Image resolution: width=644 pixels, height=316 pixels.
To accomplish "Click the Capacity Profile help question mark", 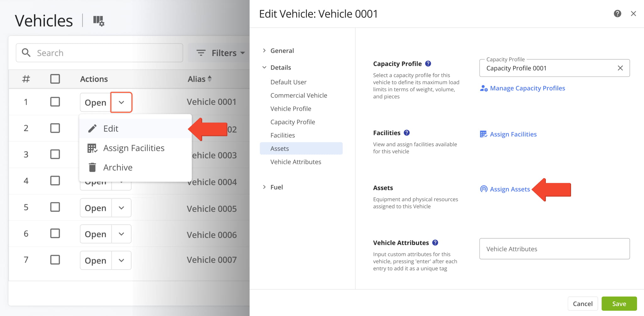I will 428,64.
